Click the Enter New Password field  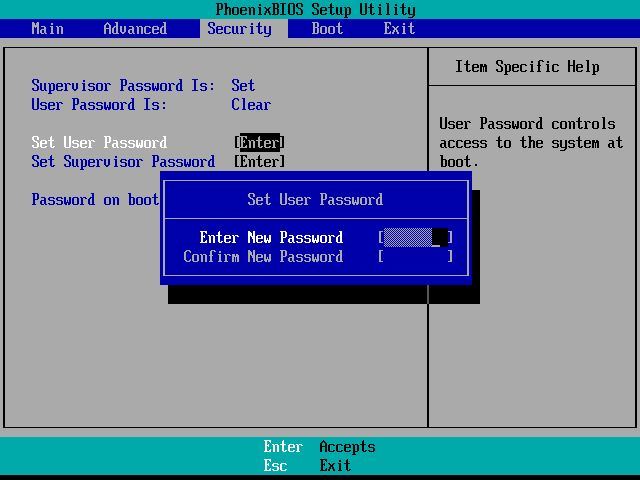coord(416,238)
